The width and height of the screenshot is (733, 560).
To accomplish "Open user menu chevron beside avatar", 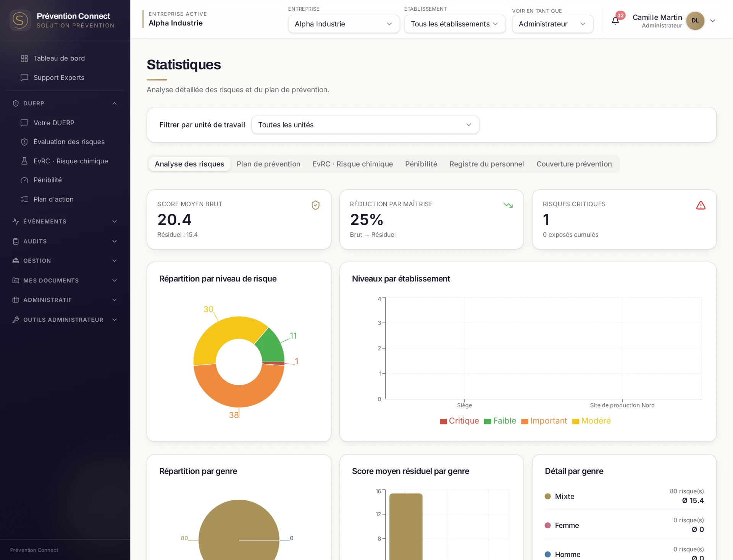I will [713, 21].
